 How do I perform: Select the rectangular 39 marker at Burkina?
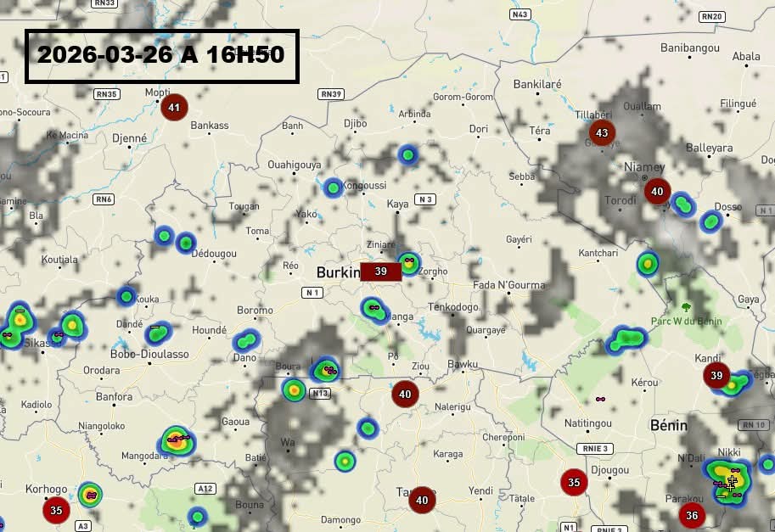[380, 272]
